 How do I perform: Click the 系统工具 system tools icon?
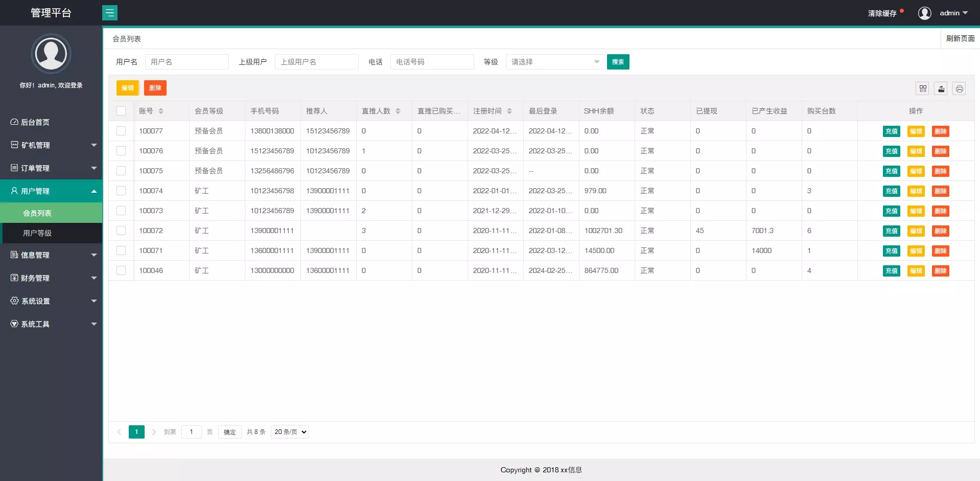13,324
